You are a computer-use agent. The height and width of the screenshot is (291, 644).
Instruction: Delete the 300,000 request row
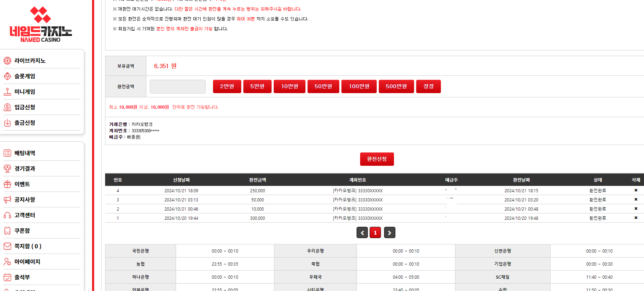click(636, 218)
